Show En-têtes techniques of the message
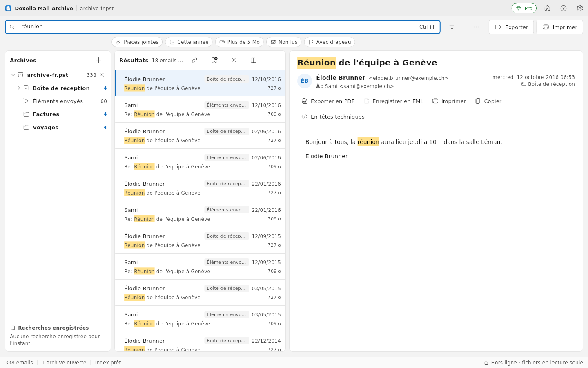 pyautogui.click(x=333, y=117)
